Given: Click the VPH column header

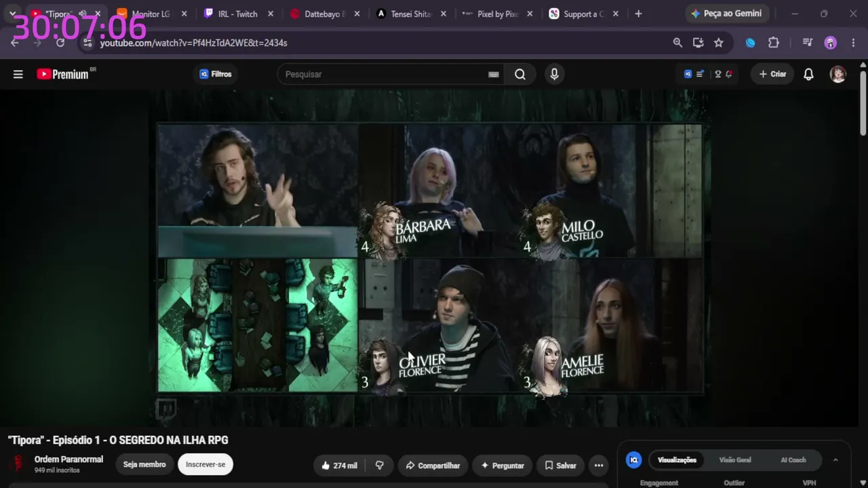Looking at the screenshot, I should click(x=809, y=483).
